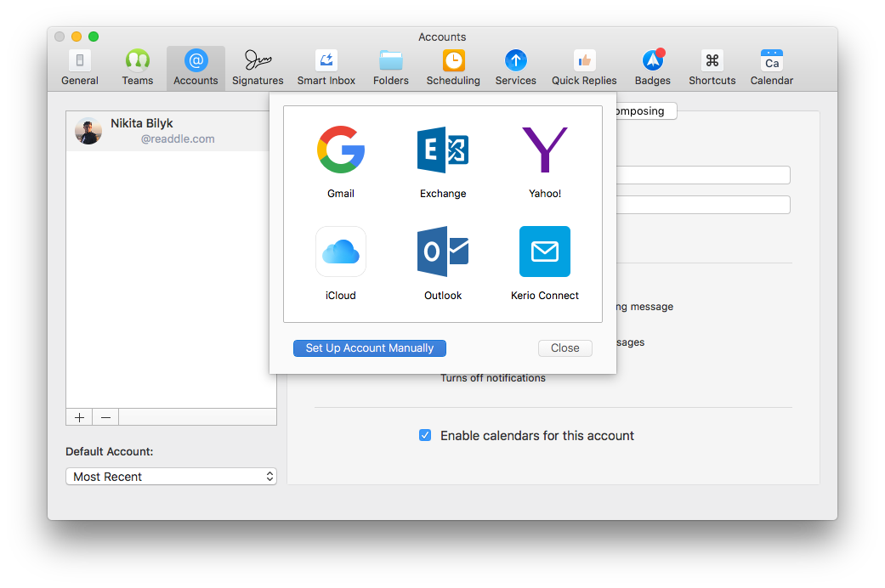Set Up Account Manually
885x588 pixels.
[369, 348]
